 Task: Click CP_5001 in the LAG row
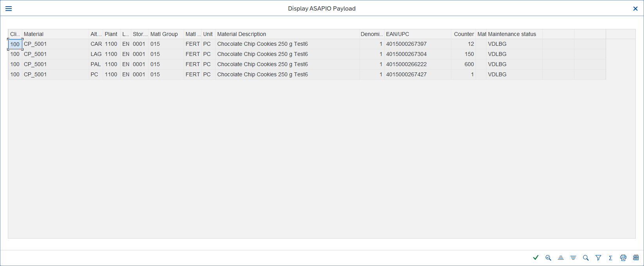pyautogui.click(x=55, y=54)
